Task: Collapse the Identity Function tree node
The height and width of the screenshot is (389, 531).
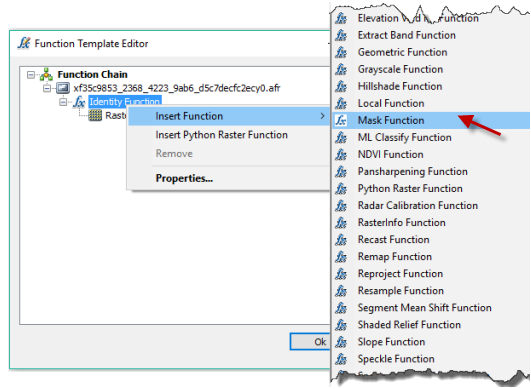Action: (x=63, y=102)
